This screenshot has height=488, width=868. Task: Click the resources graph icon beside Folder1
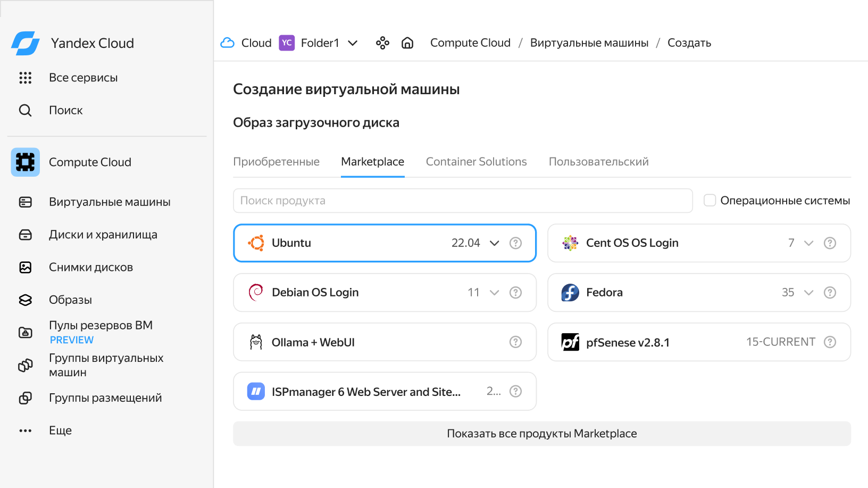[x=382, y=43]
